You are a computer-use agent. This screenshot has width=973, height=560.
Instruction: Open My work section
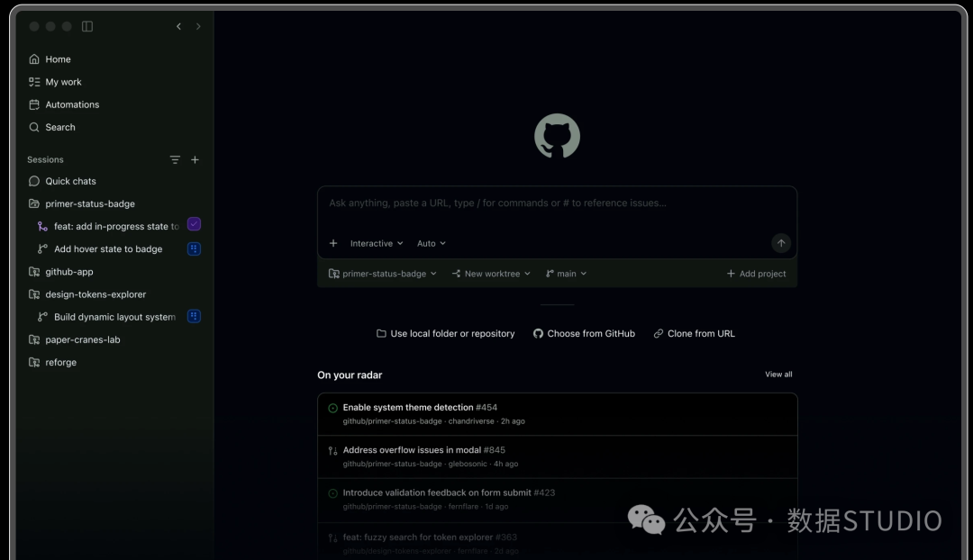(x=55, y=82)
